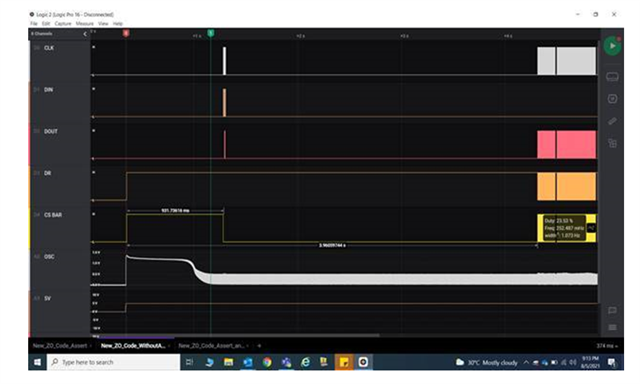The height and width of the screenshot is (384, 640).
Task: Click the Duty/Freq measurement tooltip on CS BAR
Action: click(x=564, y=228)
